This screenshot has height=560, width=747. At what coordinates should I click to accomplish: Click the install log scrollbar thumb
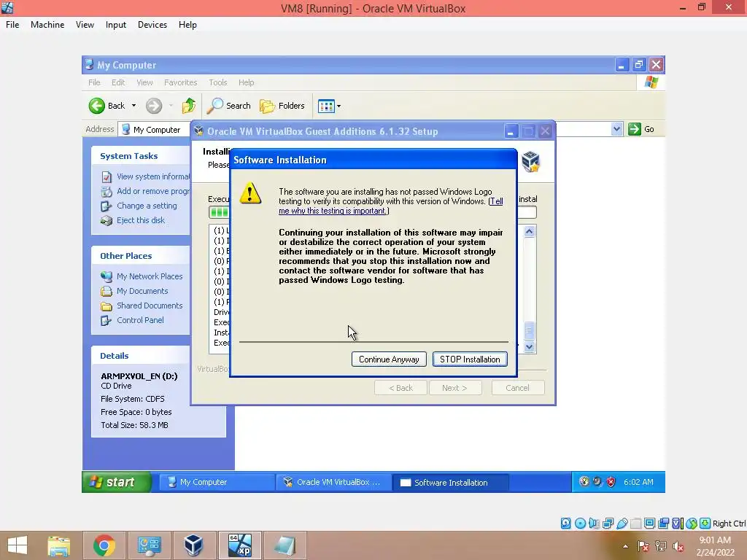coord(530,330)
